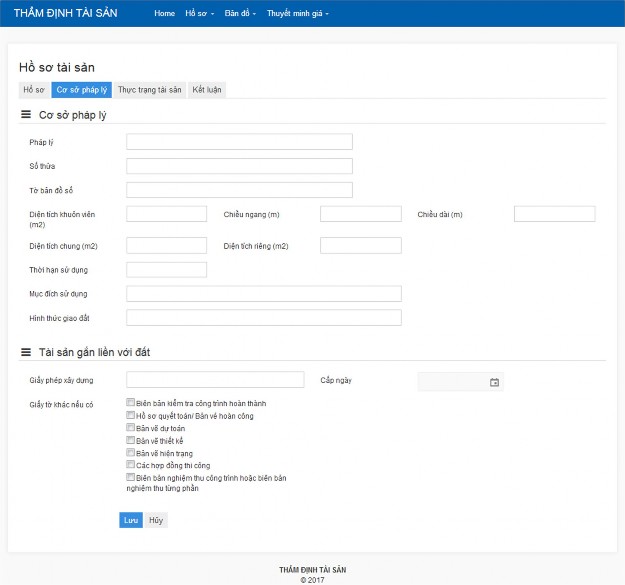Click the Lưu save button
Image resolution: width=625 pixels, height=585 pixels.
pyautogui.click(x=130, y=520)
